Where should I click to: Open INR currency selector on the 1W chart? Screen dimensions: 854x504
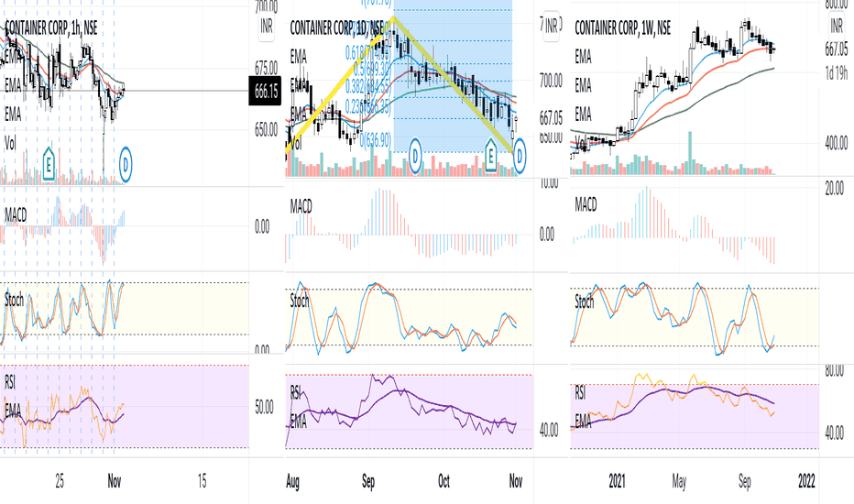coord(837,26)
